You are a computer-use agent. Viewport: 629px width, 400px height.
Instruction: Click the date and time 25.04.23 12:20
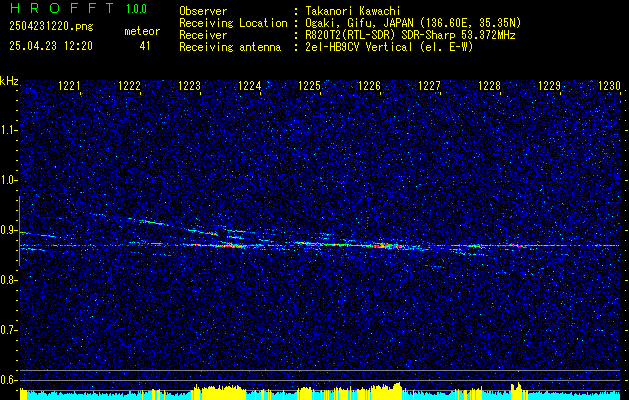pos(51,46)
